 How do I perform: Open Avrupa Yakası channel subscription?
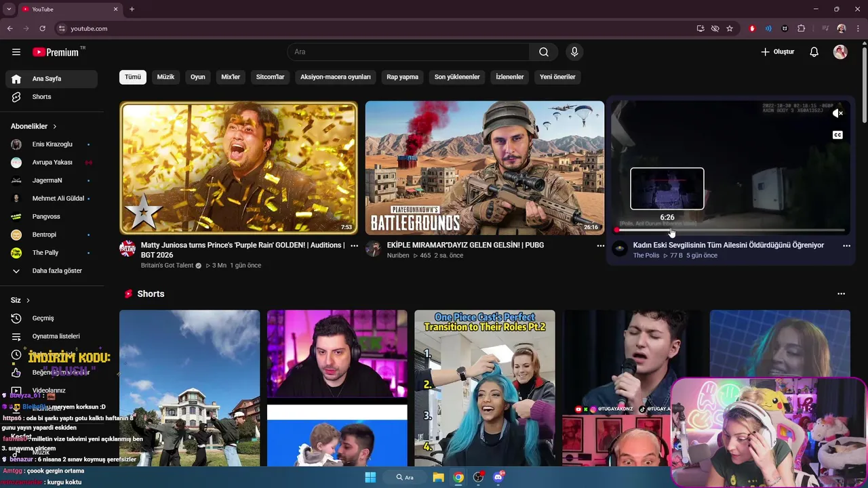(52, 163)
